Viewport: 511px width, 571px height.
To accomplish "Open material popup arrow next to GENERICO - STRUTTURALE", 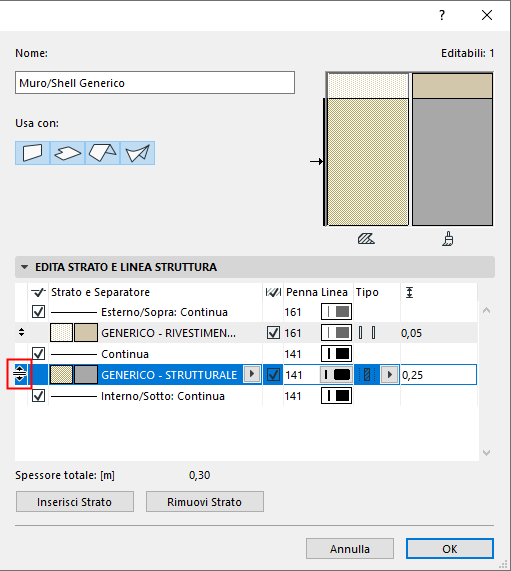I will coord(252,374).
